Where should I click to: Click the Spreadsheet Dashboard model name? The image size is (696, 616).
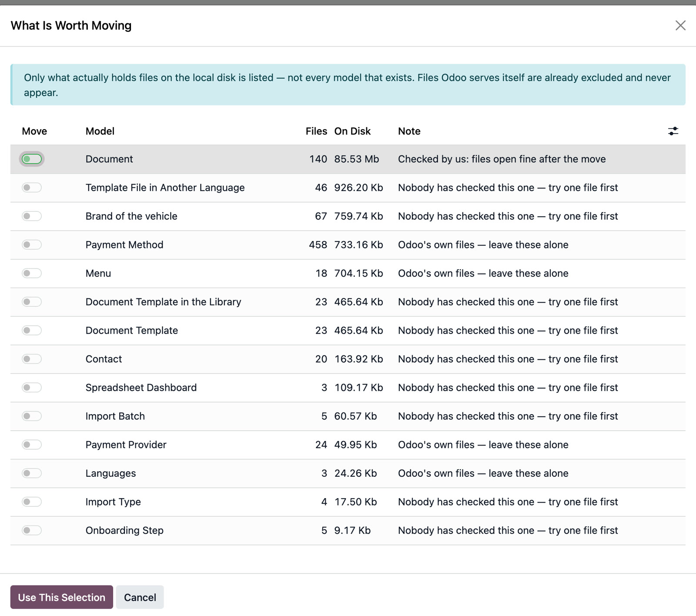click(141, 388)
